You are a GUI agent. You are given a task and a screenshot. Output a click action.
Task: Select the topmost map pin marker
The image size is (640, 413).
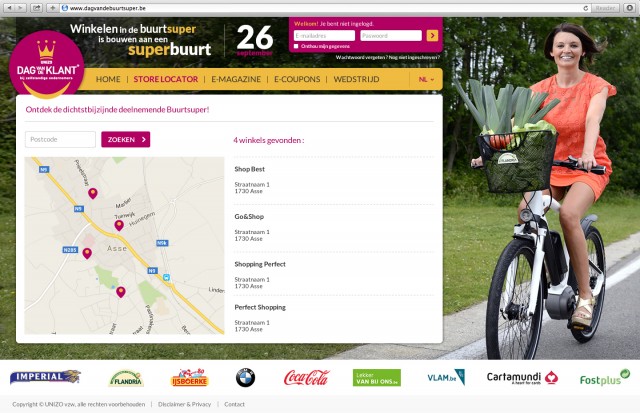coord(93,193)
